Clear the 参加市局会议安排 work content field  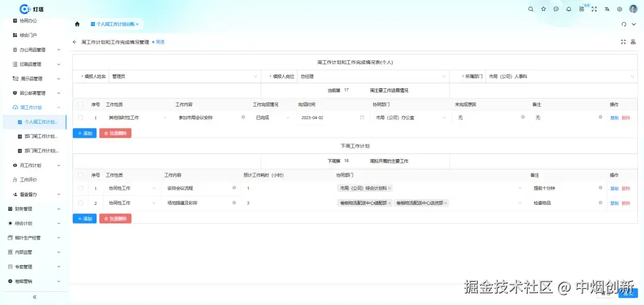[x=243, y=117]
